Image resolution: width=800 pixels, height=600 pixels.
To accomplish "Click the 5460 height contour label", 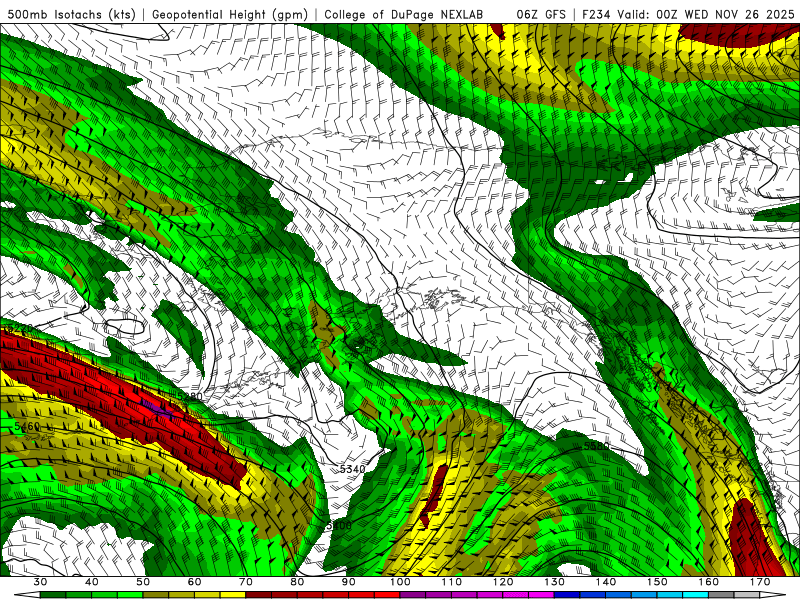I will coord(27,426).
